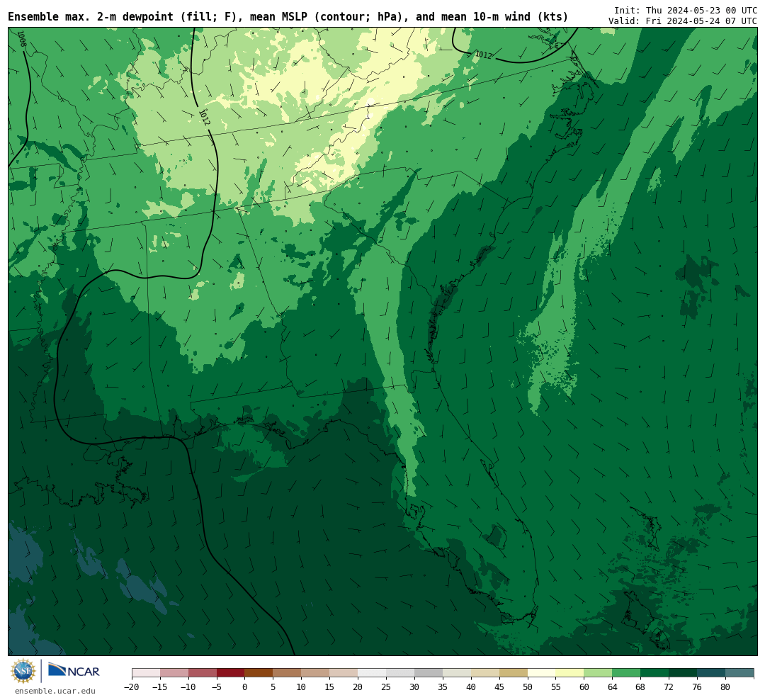Click the NCAR logo

coord(74,671)
